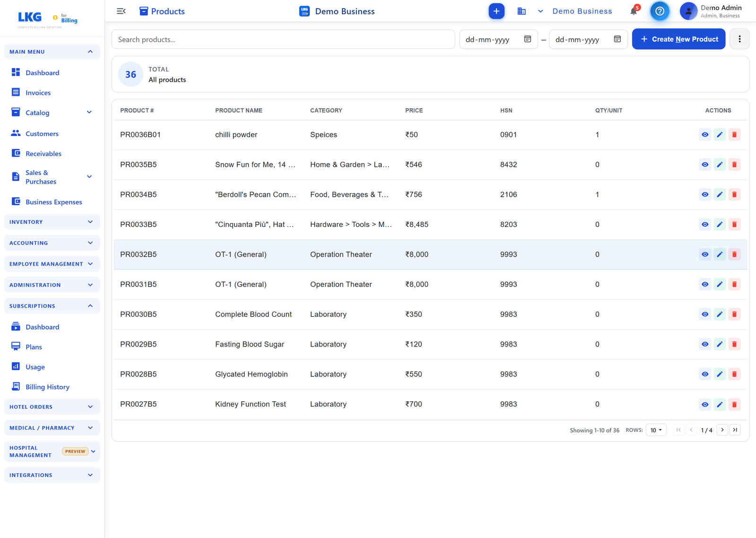This screenshot has width=756, height=538.
Task: Click the start date dd-mm-yyyy field
Action: click(498, 39)
